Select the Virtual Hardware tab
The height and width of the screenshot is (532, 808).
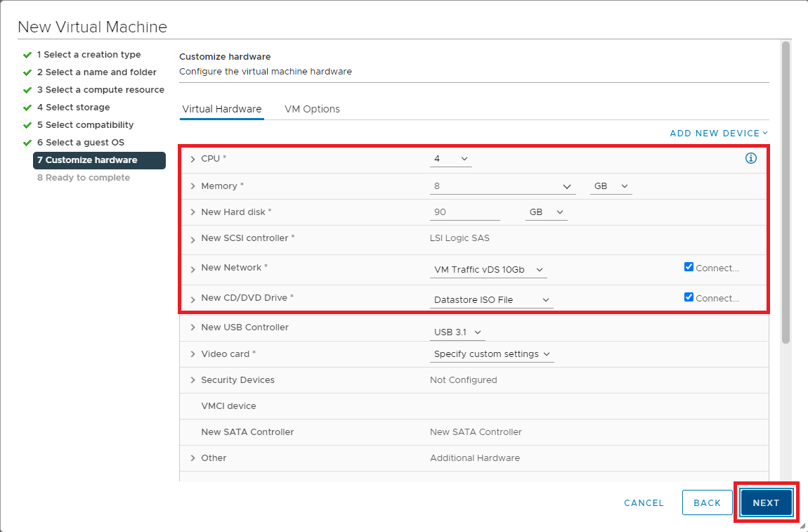coord(221,109)
